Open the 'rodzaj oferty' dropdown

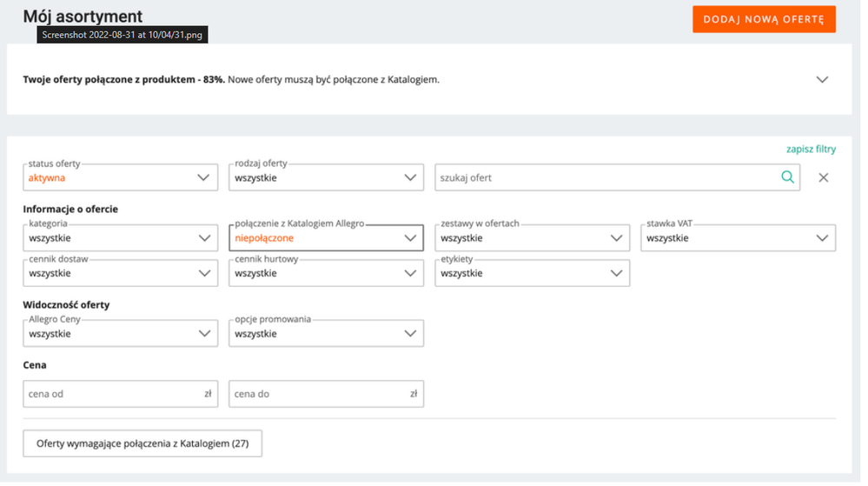[327, 178]
